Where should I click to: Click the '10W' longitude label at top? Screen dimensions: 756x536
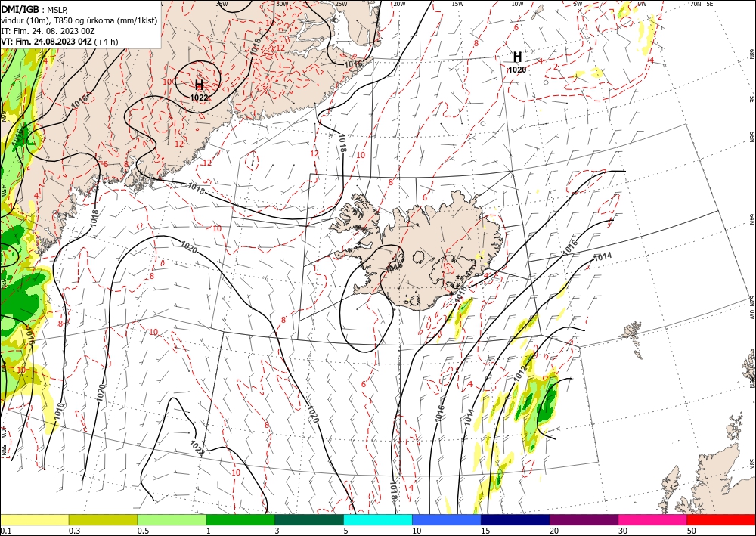pyautogui.click(x=517, y=4)
